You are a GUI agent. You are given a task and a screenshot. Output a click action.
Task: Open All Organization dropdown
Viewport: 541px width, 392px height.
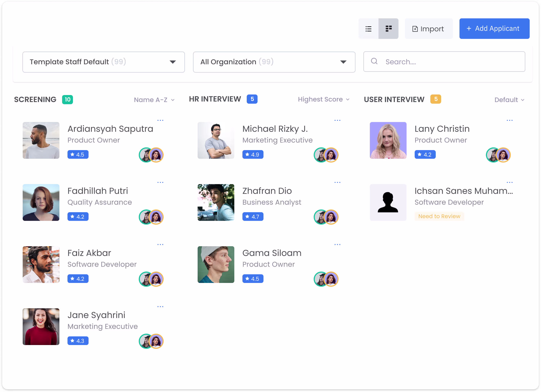274,62
